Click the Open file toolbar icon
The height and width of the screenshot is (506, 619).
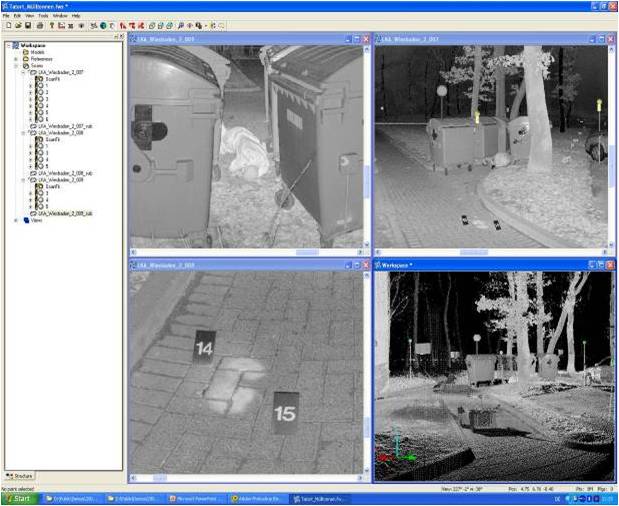18,26
